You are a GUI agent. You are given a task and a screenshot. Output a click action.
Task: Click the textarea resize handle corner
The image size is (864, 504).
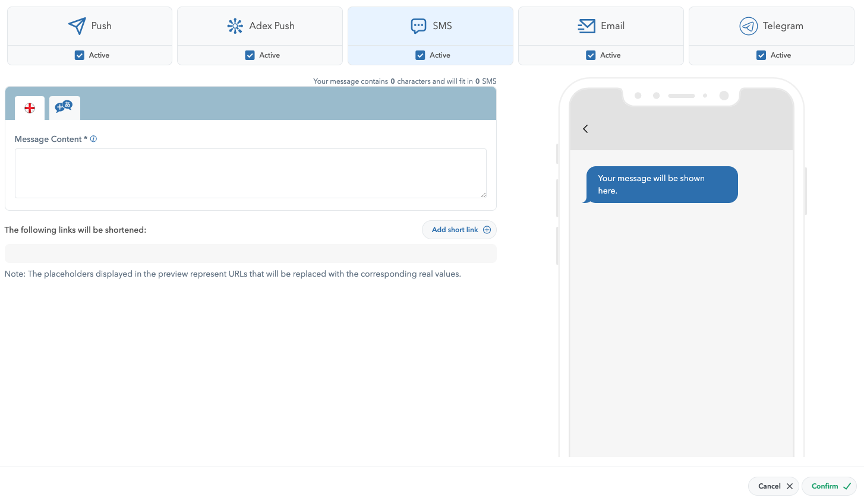tap(483, 195)
